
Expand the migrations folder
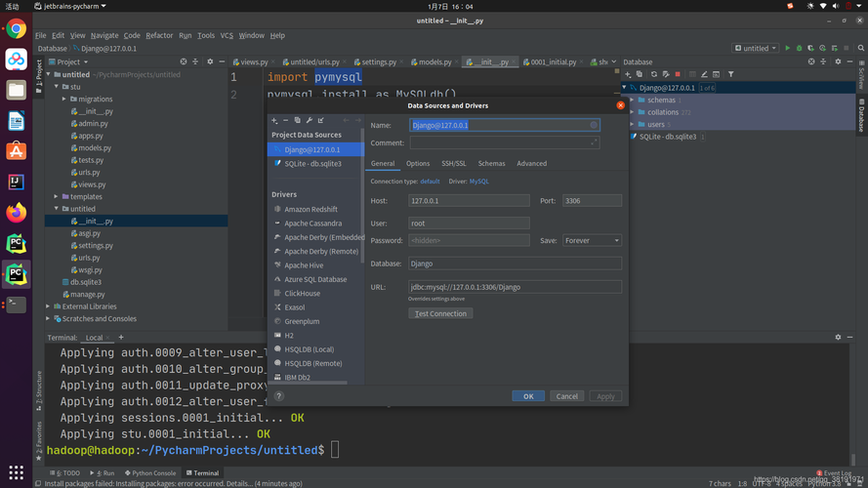point(64,99)
